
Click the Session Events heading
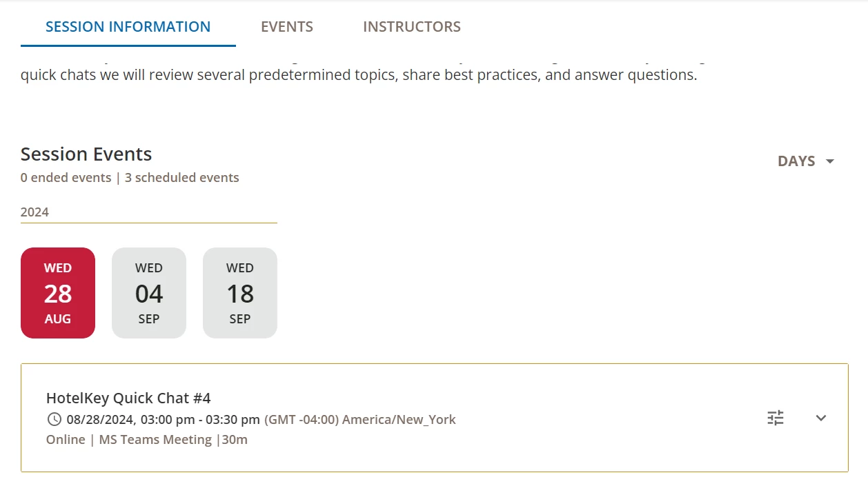[x=86, y=154]
